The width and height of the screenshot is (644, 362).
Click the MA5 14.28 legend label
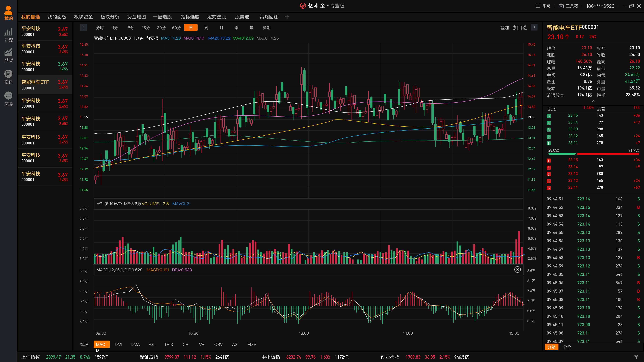point(171,38)
